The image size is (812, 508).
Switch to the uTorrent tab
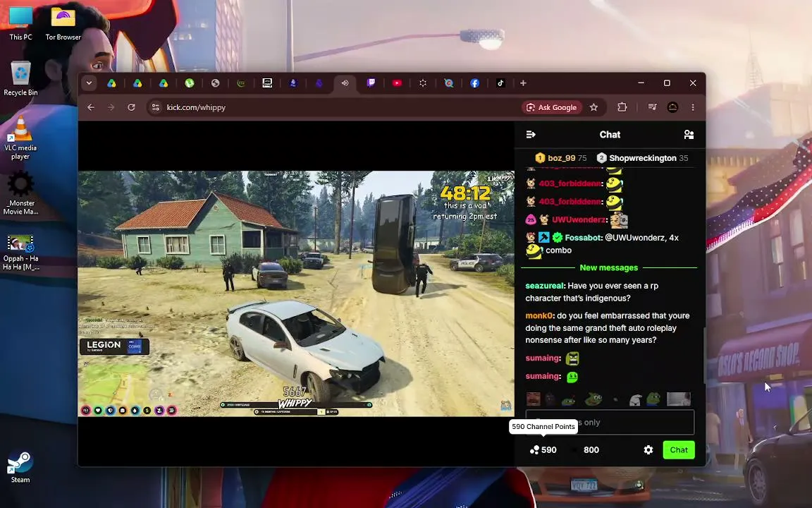pos(190,83)
